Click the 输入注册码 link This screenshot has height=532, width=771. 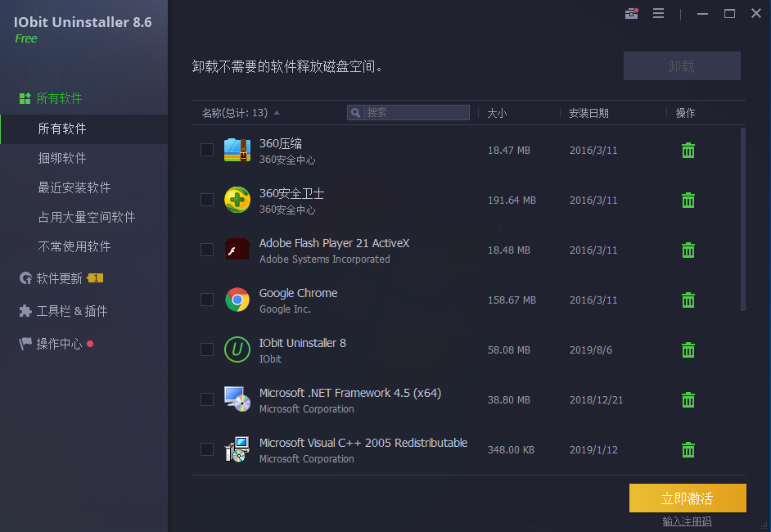[688, 521]
